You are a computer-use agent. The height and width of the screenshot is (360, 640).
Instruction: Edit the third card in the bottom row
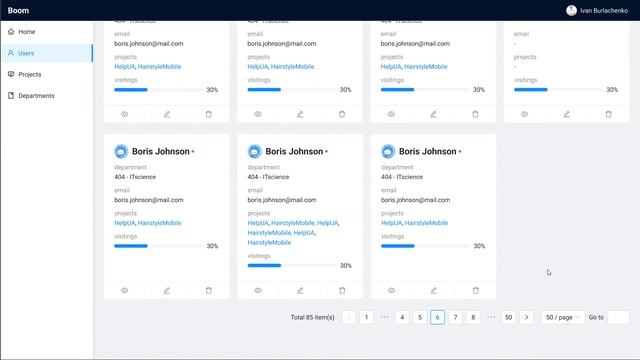coord(433,291)
